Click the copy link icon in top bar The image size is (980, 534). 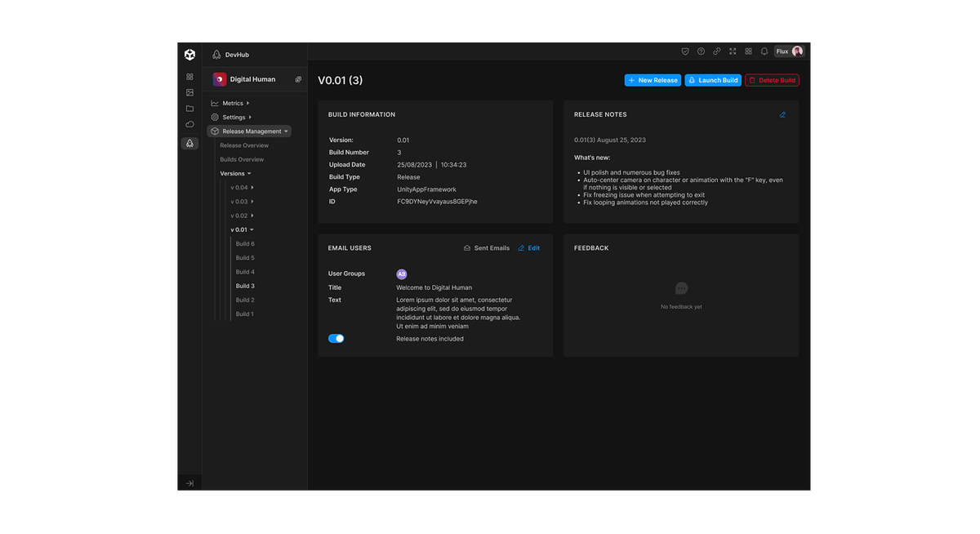[716, 51]
